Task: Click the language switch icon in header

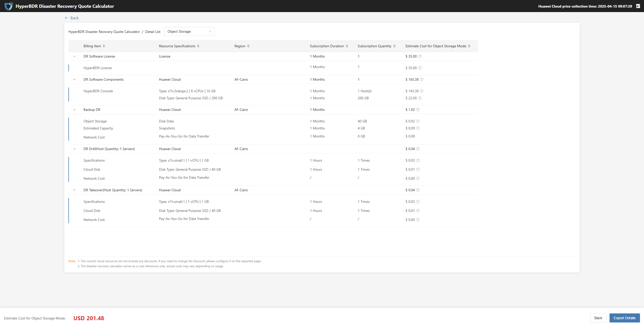Action: tap(638, 6)
